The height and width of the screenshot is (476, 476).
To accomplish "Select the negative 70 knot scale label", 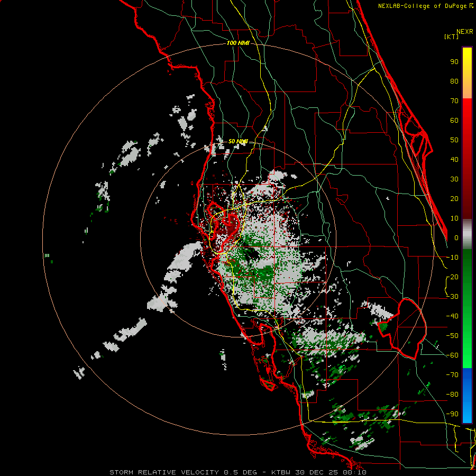I will pos(452,375).
